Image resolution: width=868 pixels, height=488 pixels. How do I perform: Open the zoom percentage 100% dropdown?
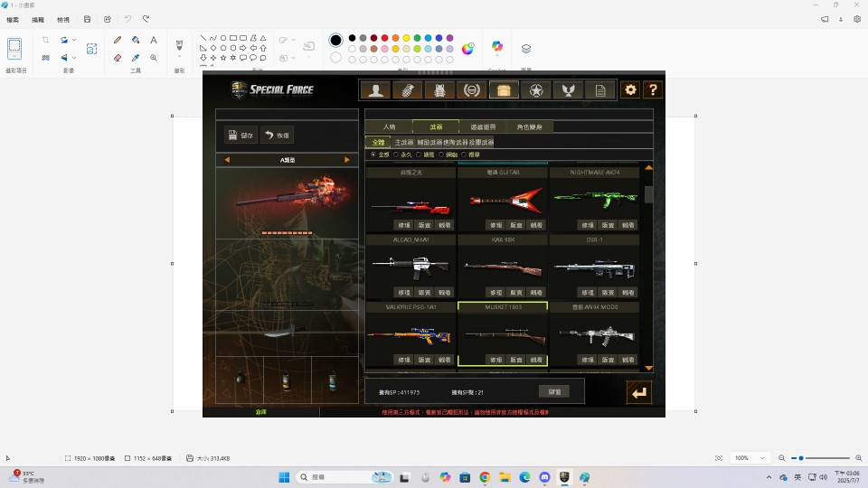tap(750, 458)
